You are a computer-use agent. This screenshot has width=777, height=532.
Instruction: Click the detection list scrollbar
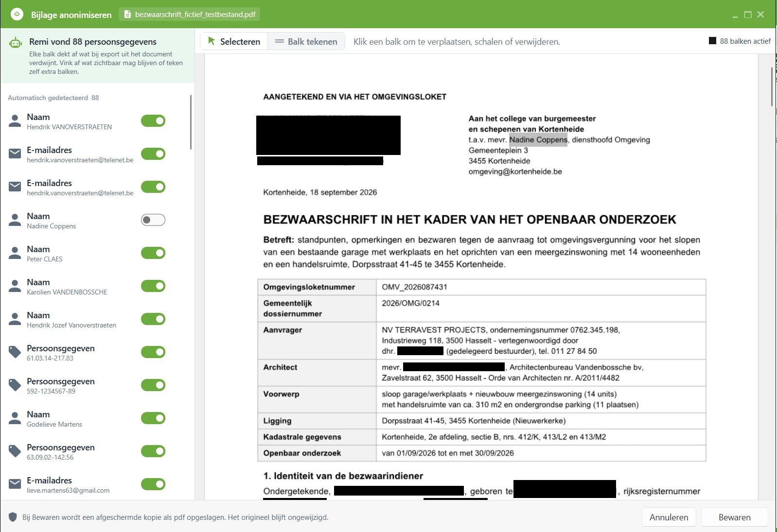[191, 122]
